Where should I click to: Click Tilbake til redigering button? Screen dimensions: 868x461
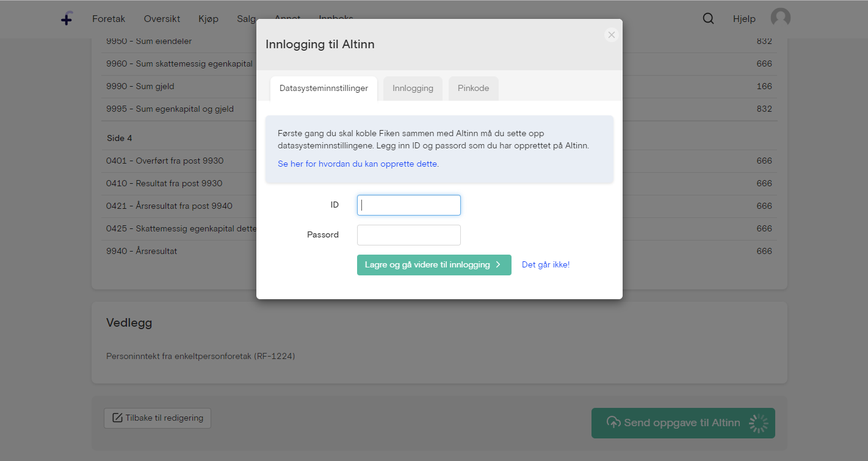point(157,418)
